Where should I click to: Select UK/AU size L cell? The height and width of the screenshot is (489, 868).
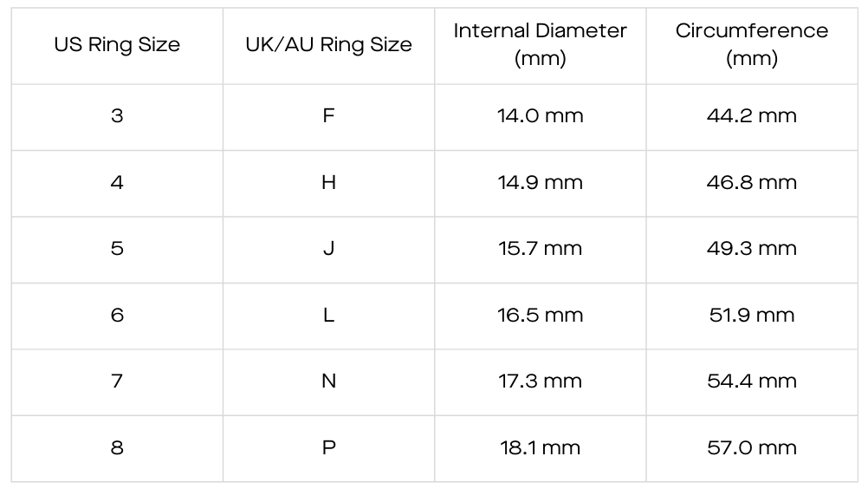pyautogui.click(x=328, y=316)
